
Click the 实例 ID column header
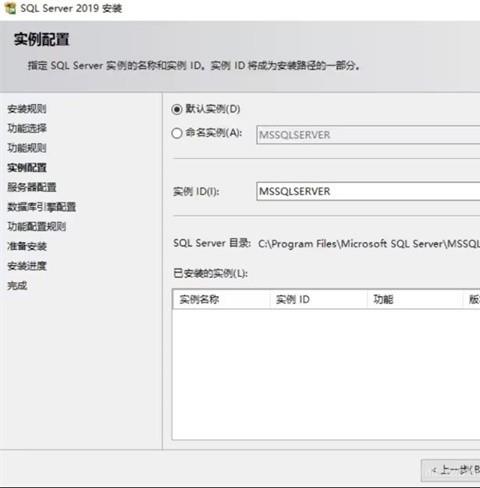pos(318,299)
